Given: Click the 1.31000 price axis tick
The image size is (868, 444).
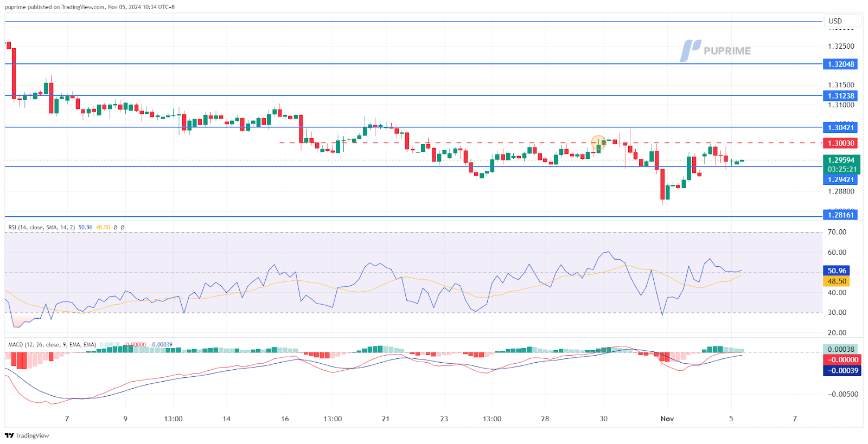Looking at the screenshot, I should (x=841, y=105).
